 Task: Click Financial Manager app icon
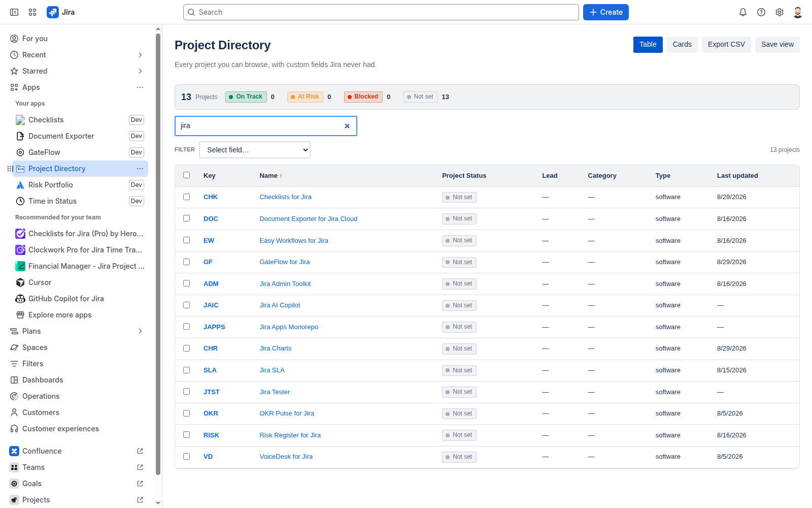click(20, 266)
